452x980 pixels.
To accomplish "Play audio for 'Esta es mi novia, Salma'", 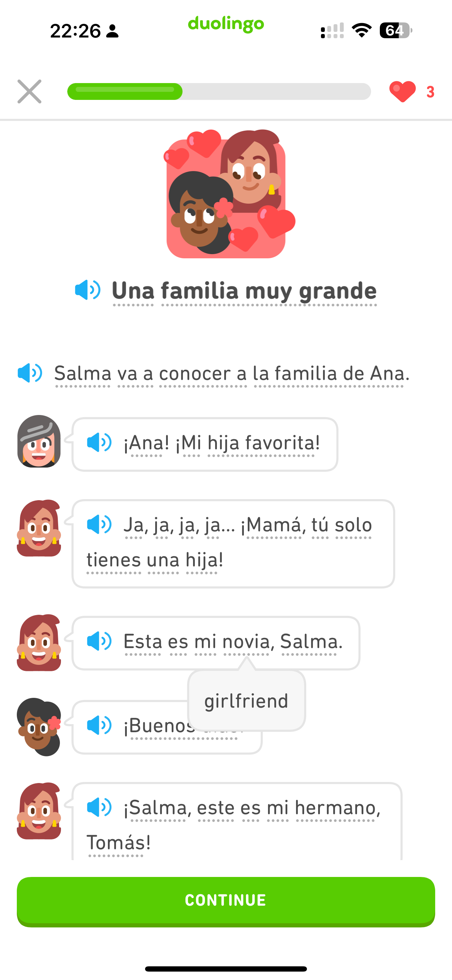I will pos(99,641).
